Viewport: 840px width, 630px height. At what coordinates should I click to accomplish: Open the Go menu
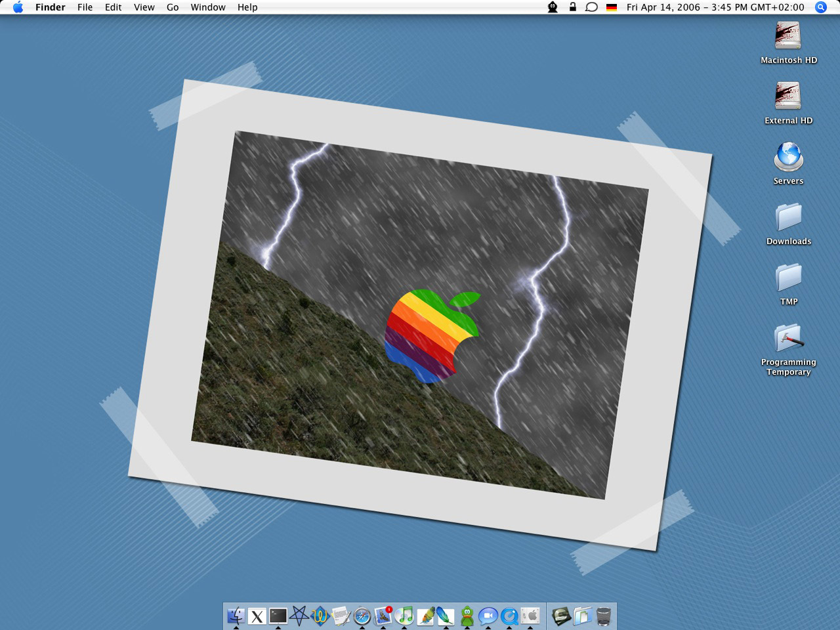tap(173, 7)
